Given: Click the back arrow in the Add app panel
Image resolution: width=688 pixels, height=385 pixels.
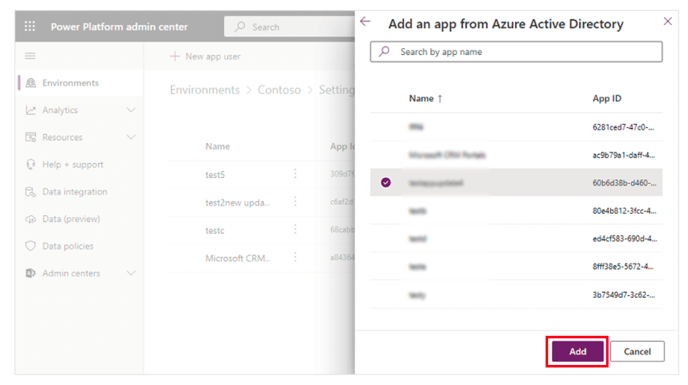Looking at the screenshot, I should 365,21.
